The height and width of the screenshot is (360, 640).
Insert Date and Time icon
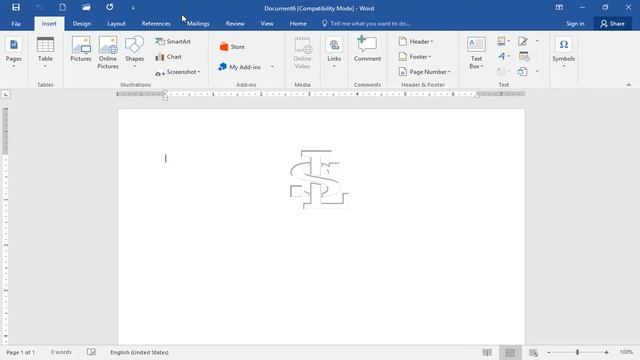524,56
